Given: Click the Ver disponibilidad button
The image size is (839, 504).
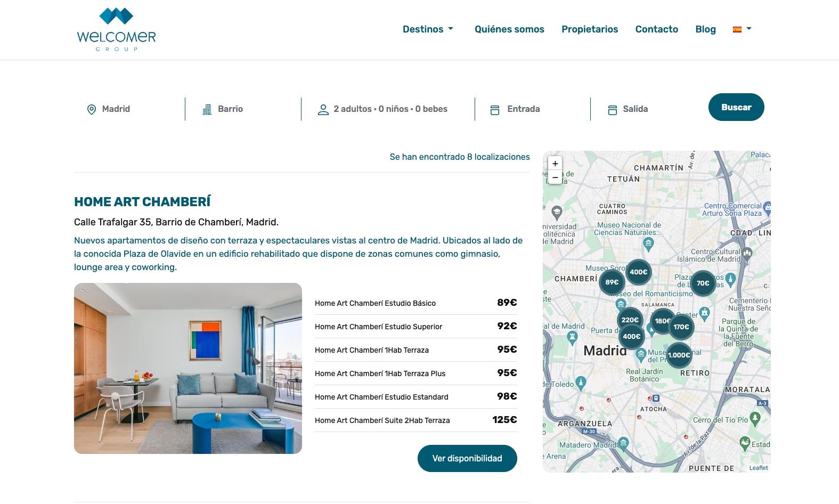Looking at the screenshot, I should [x=467, y=458].
